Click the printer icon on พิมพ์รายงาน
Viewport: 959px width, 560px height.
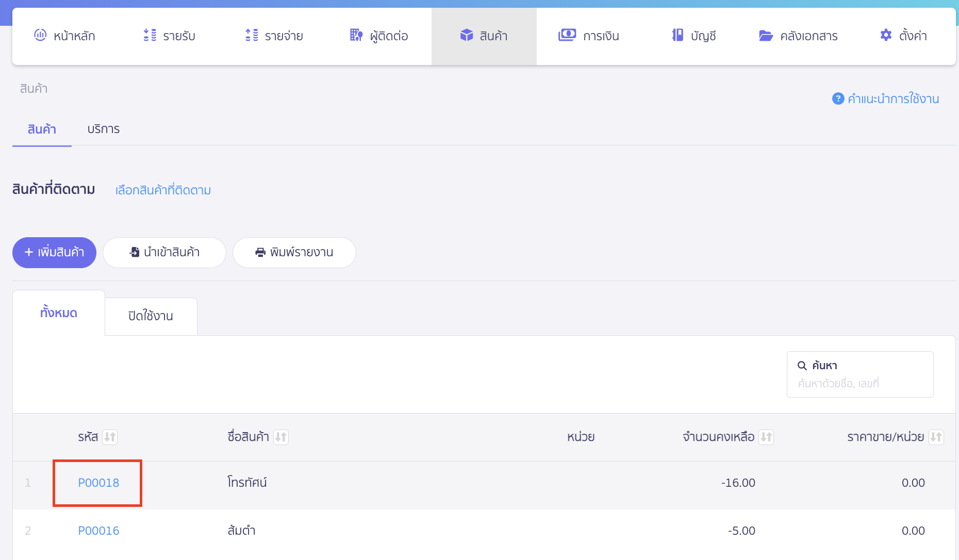coord(259,252)
